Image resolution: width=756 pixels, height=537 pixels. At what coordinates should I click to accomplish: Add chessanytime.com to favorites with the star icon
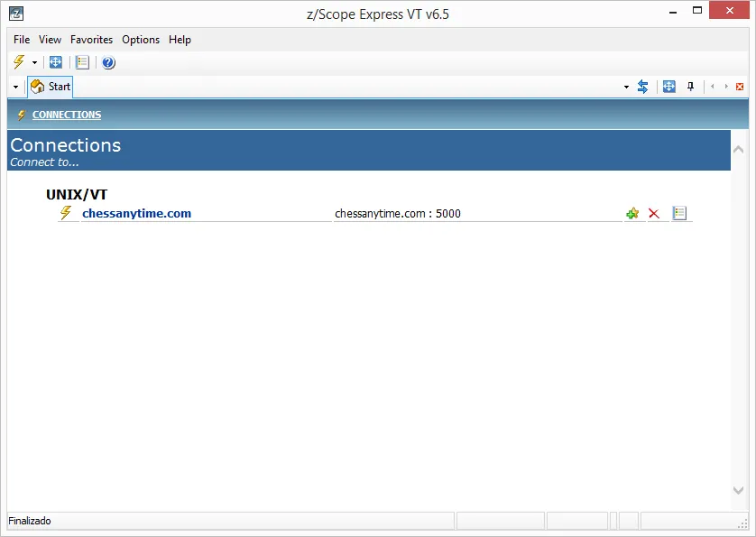pyautogui.click(x=632, y=213)
